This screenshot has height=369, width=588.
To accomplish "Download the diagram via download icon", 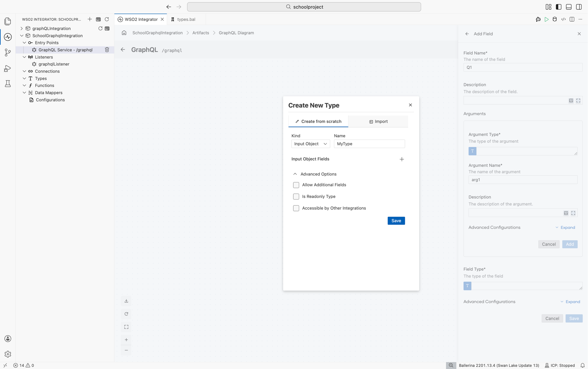I will point(126,301).
